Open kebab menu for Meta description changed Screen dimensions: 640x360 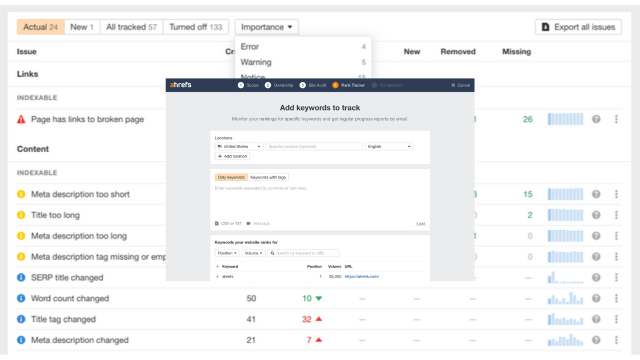[x=616, y=340]
